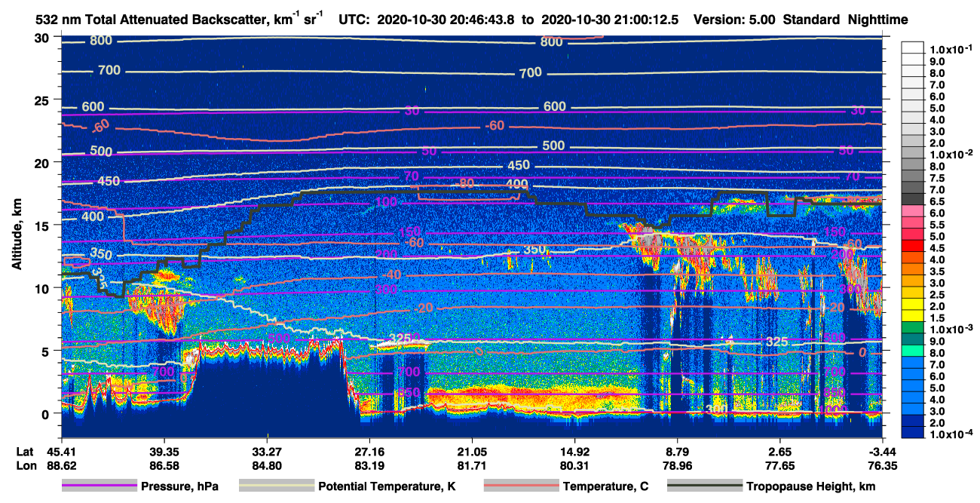The height and width of the screenshot is (503, 980).
Task: Click longitude value 81.71
Action: point(472,466)
